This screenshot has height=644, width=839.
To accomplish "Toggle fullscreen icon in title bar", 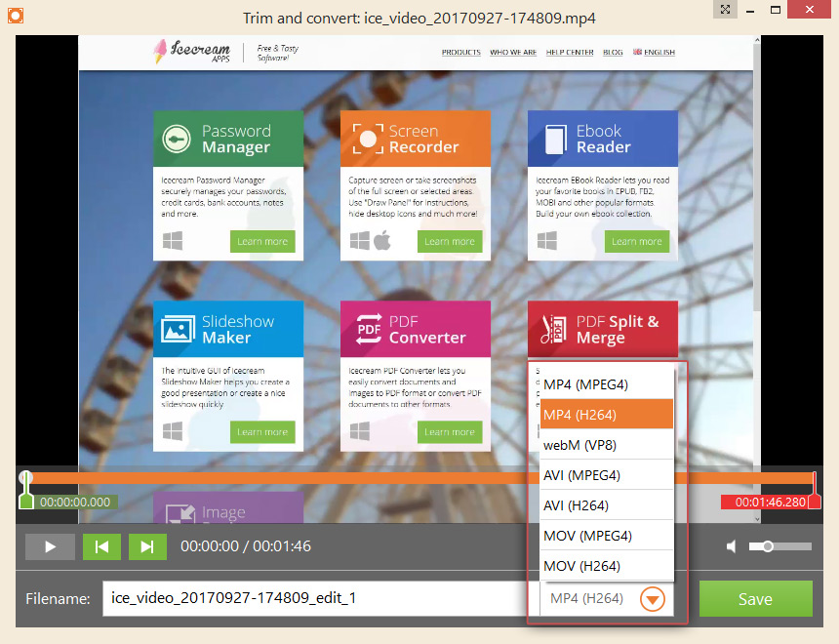I will [725, 9].
